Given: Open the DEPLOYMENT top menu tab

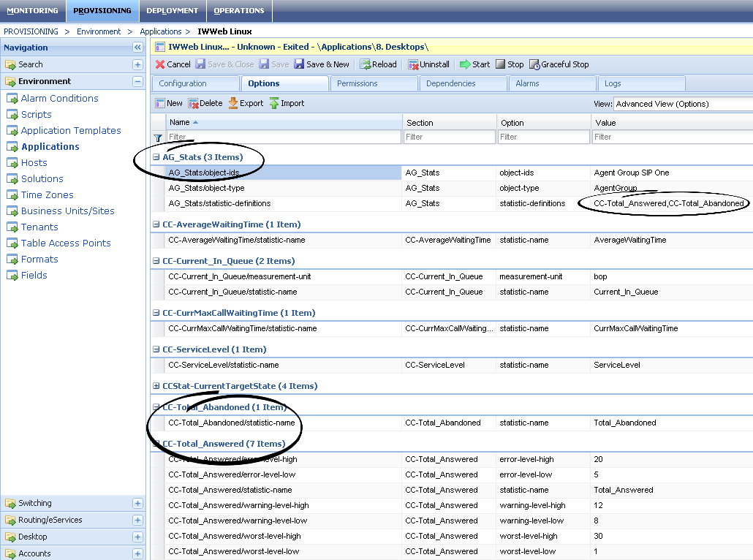Looking at the screenshot, I should [172, 11].
